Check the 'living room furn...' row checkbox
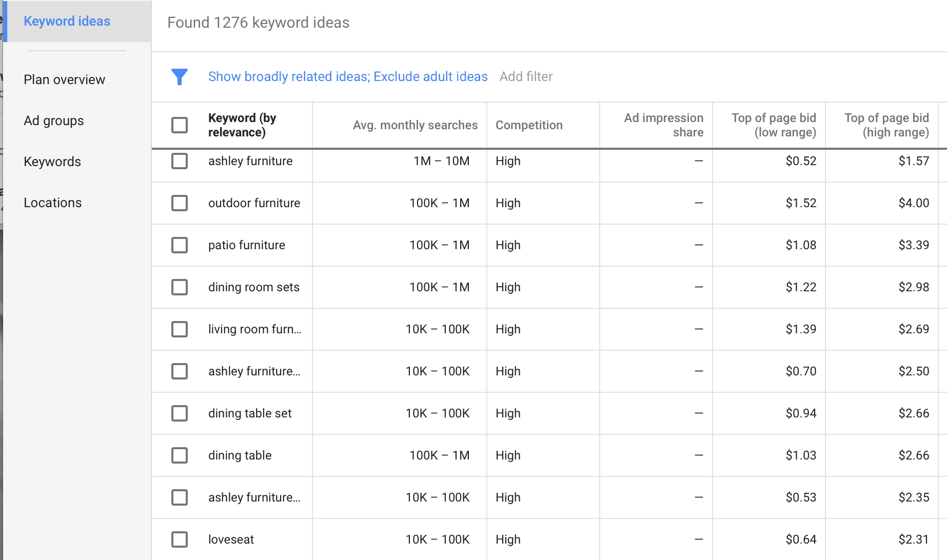This screenshot has width=947, height=560. [180, 329]
